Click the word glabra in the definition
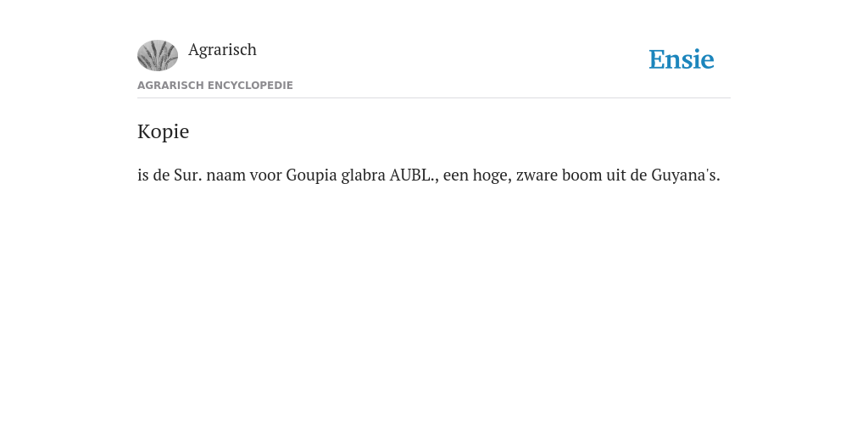Screen dimensions: 868x434 [x=363, y=175]
